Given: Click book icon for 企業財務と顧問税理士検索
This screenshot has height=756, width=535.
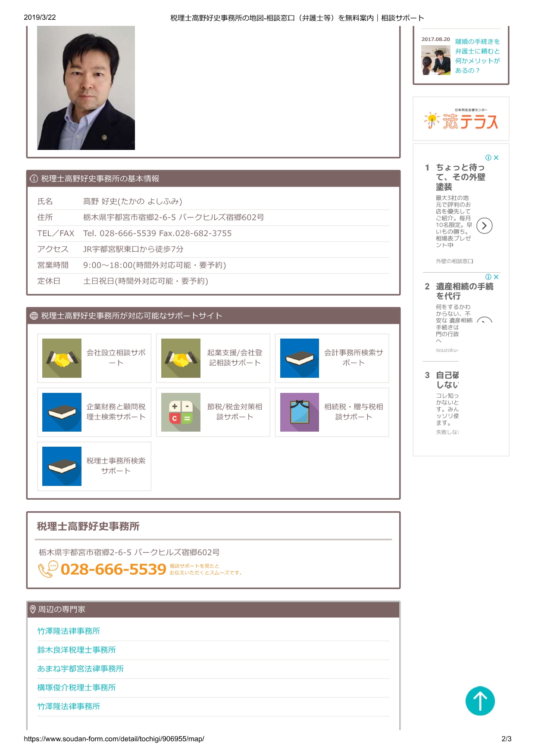Looking at the screenshot, I should pos(62,412).
